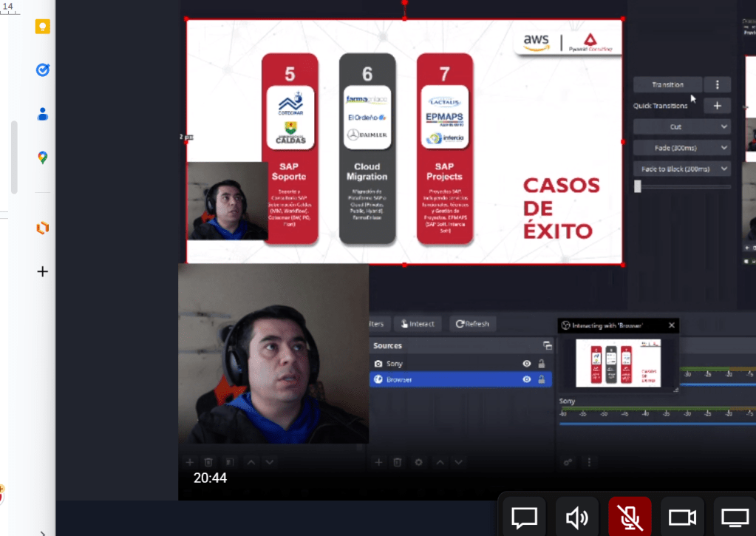Select the Sony source row
Viewport: 756px width, 536px height.
tap(460, 364)
